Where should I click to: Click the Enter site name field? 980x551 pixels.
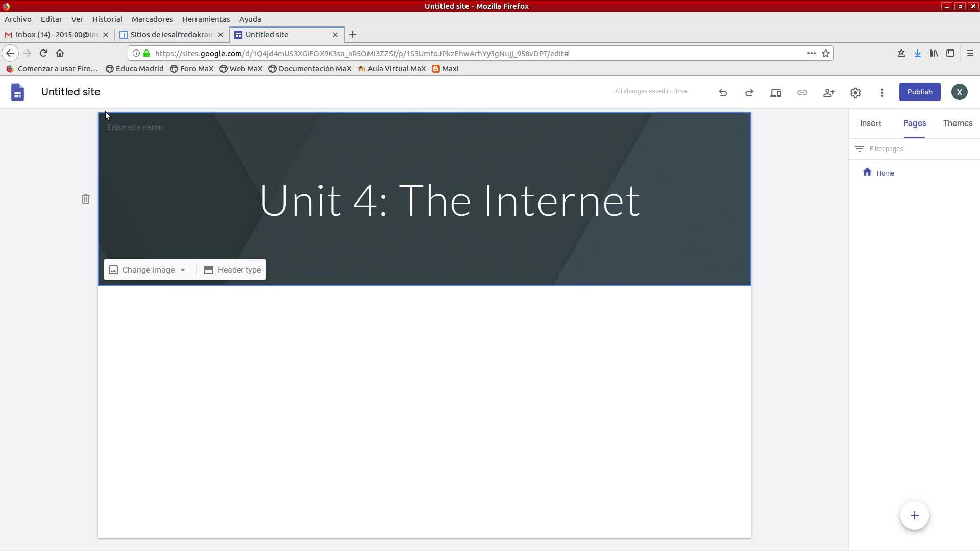[x=135, y=128]
